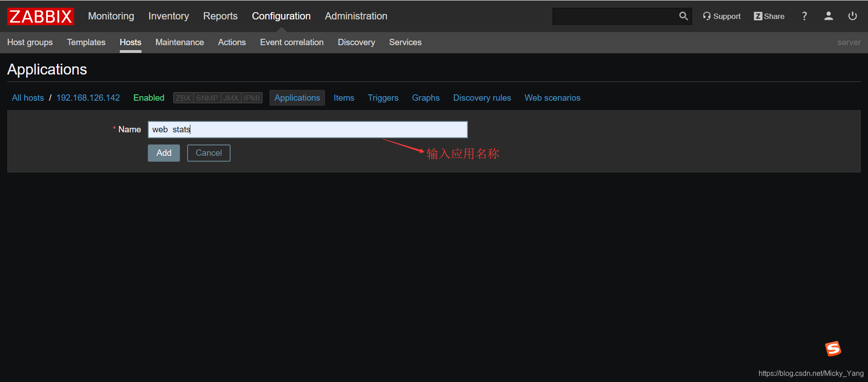Open the help question mark icon
The image size is (868, 382).
[804, 16]
